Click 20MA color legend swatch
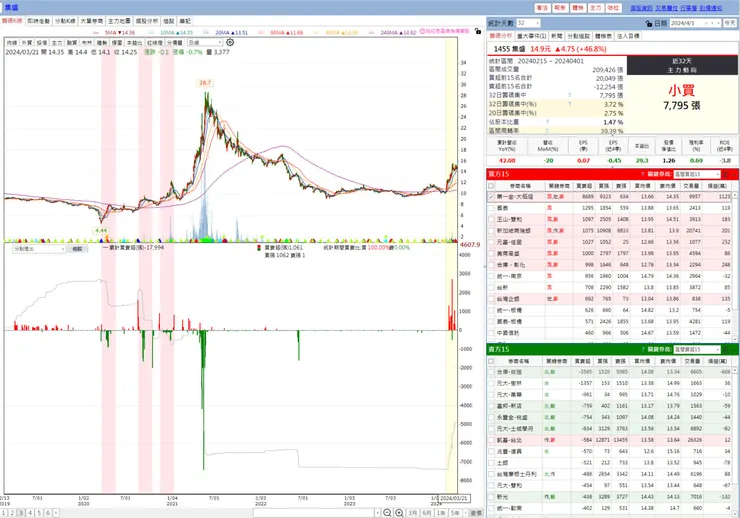Image resolution: width=740 pixels, height=518 pixels. 208,33
